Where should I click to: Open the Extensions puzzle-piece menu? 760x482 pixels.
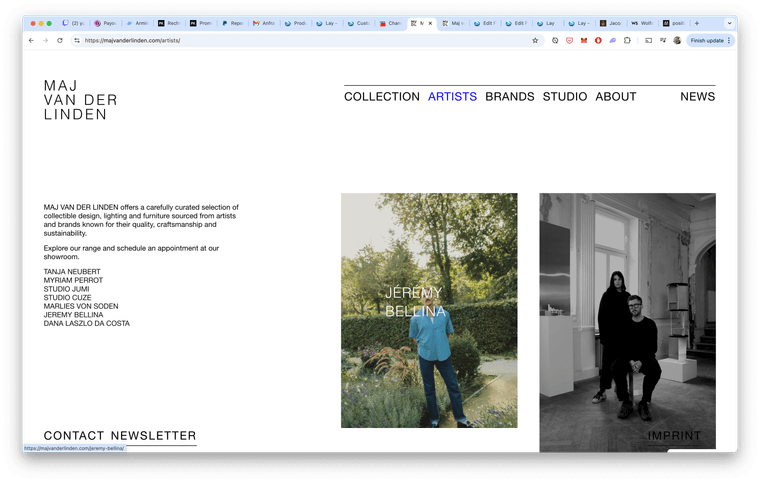pos(627,41)
